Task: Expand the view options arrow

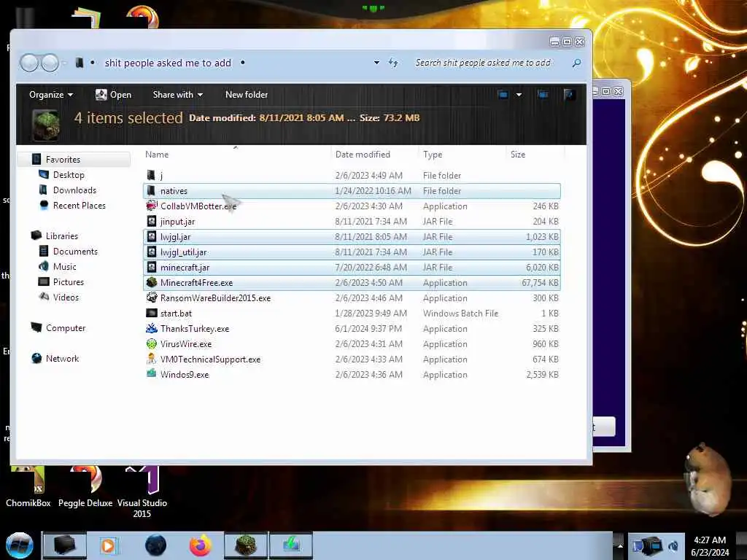Action: pos(519,95)
